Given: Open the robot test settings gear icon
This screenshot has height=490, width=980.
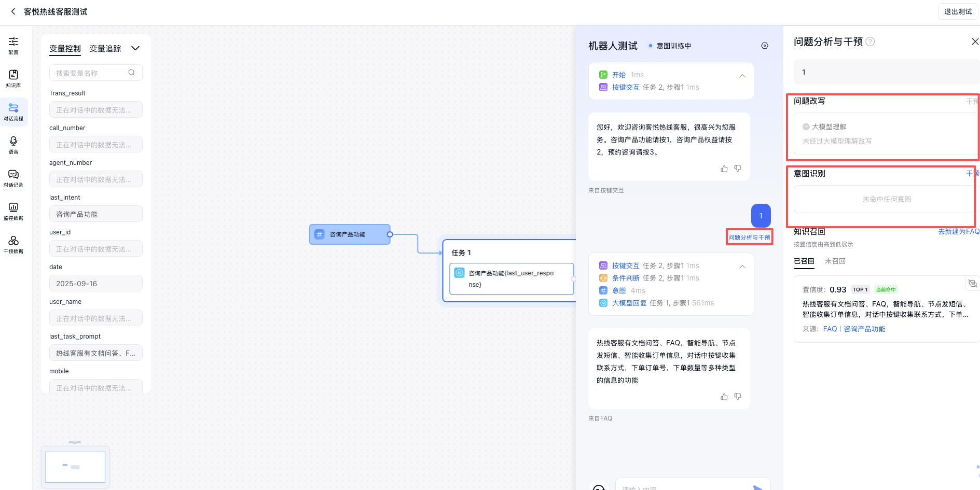Looking at the screenshot, I should tap(764, 45).
